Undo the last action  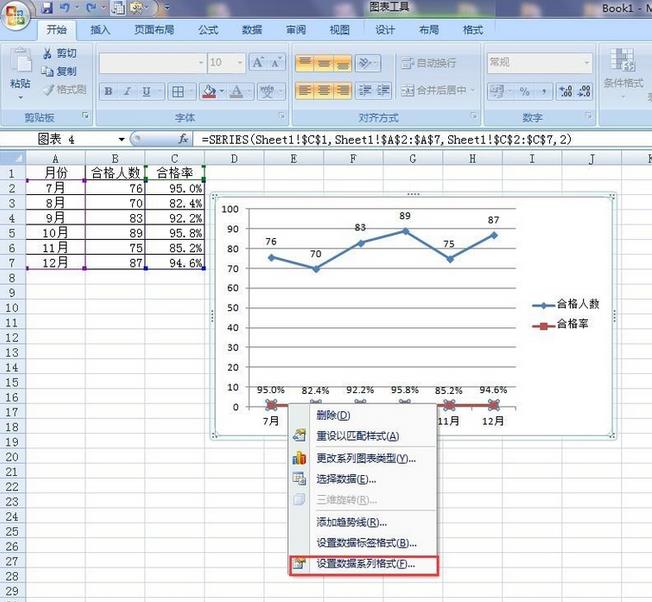(64, 7)
